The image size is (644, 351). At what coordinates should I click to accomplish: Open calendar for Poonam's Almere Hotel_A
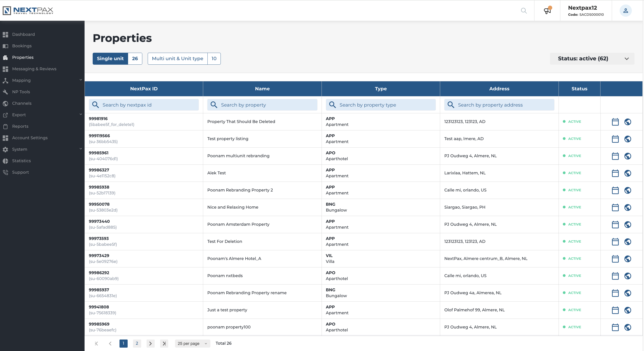point(615,259)
